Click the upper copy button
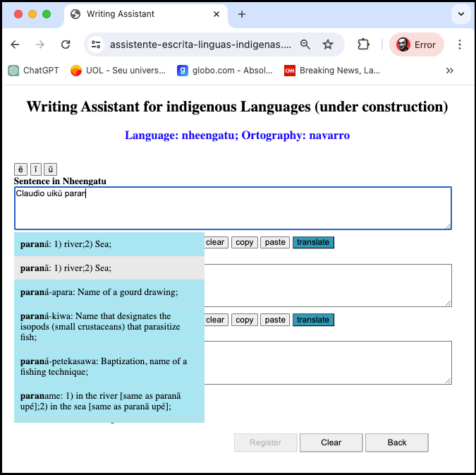The height and width of the screenshot is (475, 476). tap(245, 242)
